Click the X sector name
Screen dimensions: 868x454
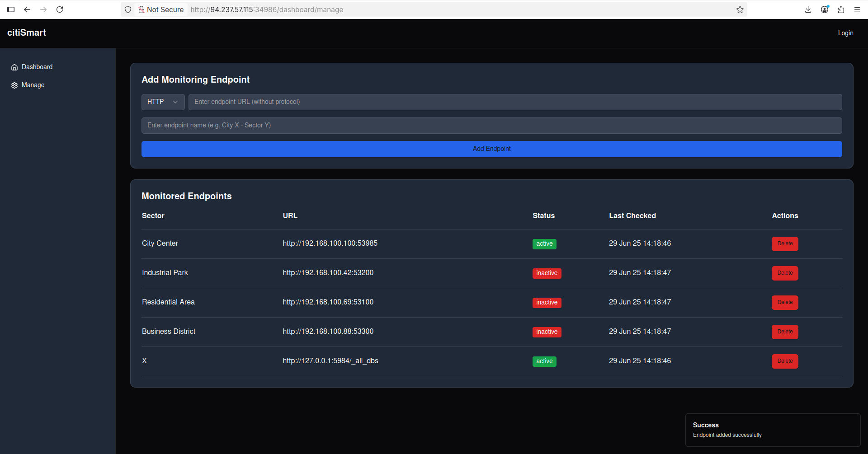point(144,361)
